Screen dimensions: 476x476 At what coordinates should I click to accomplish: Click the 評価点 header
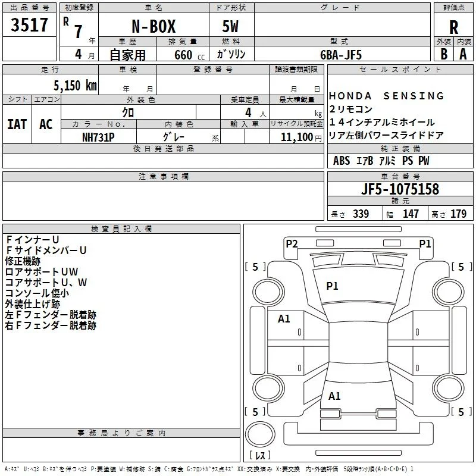pyautogui.click(x=453, y=8)
